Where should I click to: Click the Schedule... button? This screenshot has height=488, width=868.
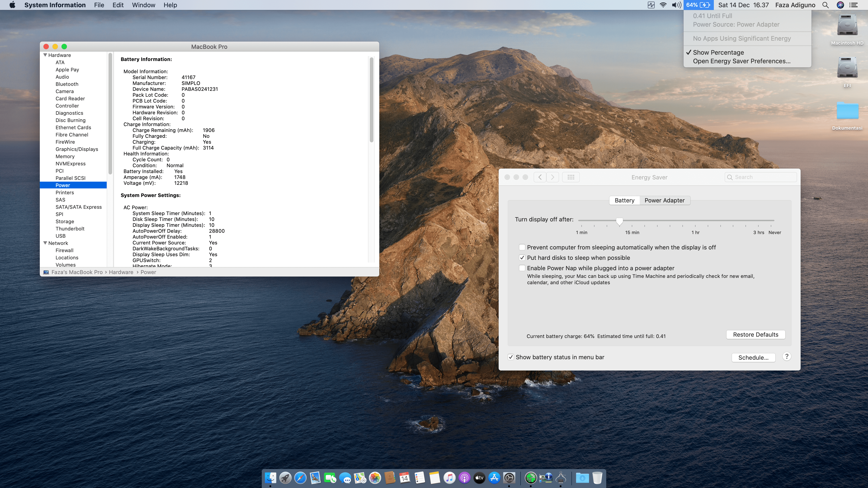click(x=753, y=357)
